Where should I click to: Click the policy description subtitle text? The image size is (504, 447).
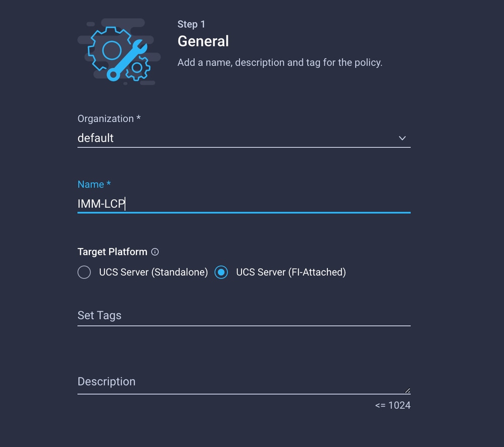point(280,62)
